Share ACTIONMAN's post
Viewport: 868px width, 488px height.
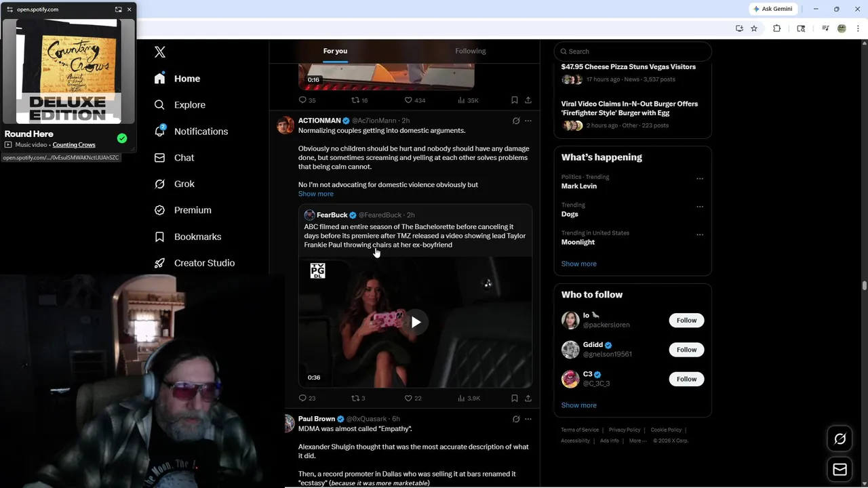[528, 399]
